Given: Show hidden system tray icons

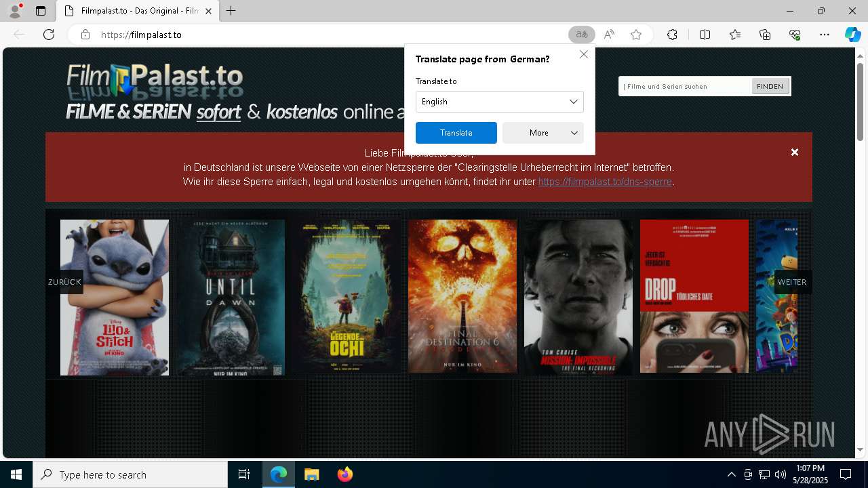Looking at the screenshot, I should coord(731,474).
